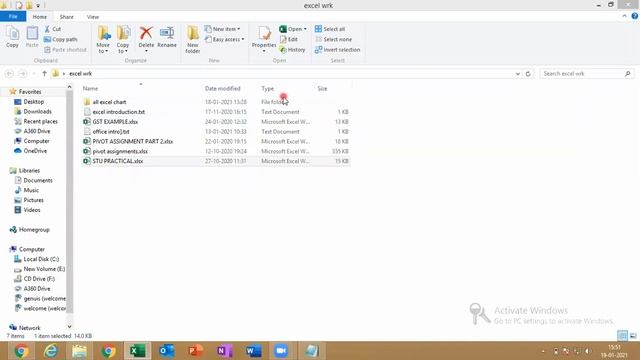Open Outlook from the taskbar
Viewport: 640px width, 360px height.
[x=167, y=351]
